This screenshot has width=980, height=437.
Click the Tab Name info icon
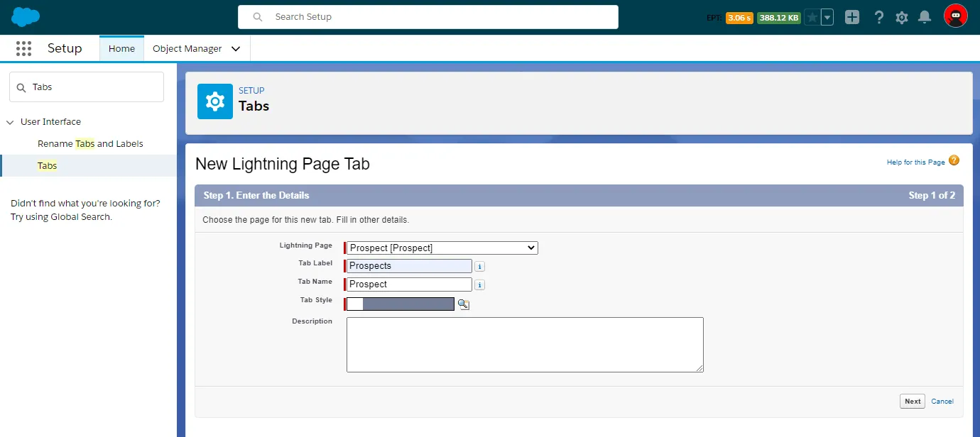tap(479, 285)
